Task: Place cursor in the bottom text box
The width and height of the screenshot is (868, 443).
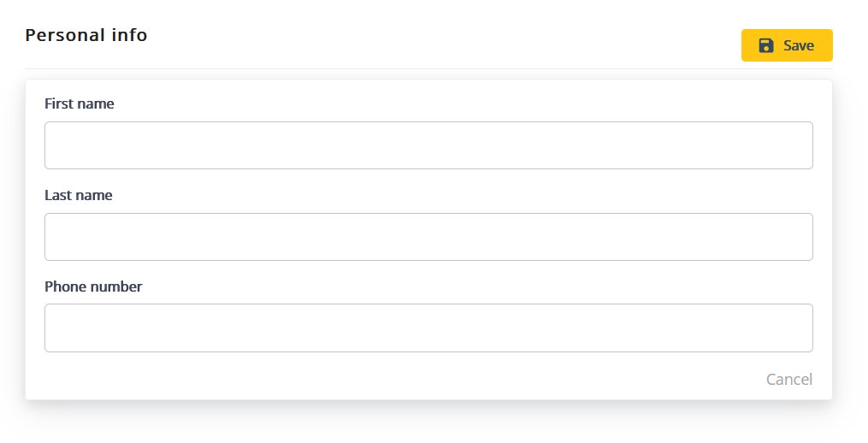Action: click(428, 328)
